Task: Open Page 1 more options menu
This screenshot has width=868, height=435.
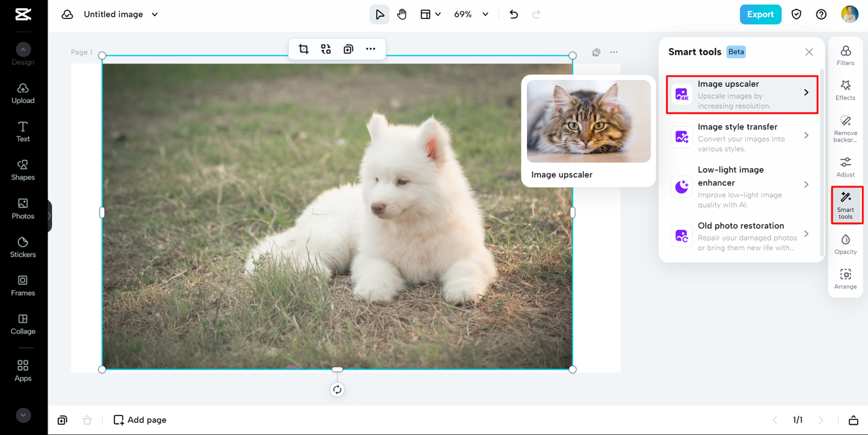Action: 614,52
